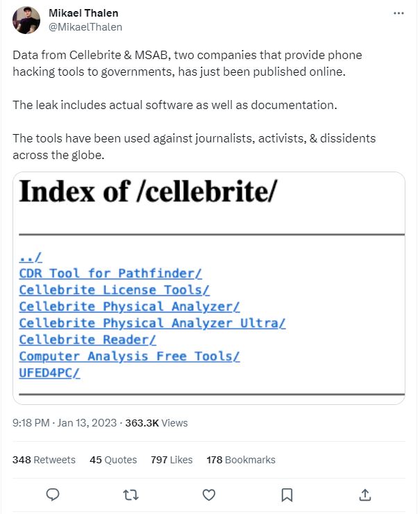The image size is (420, 514).
Task: Open the 9:18 PM Jan 13, 2023 timestamp
Action: tap(65, 422)
